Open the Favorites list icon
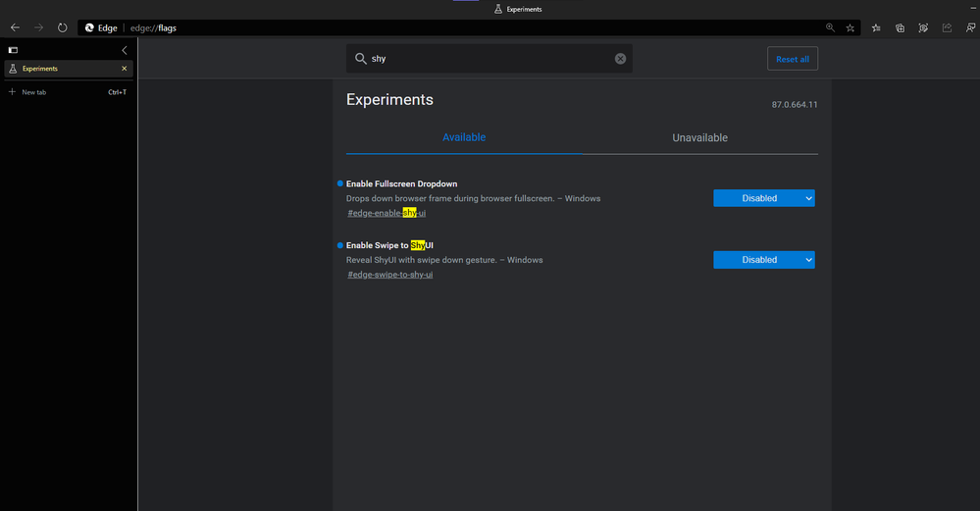The image size is (980, 511). coord(876,27)
